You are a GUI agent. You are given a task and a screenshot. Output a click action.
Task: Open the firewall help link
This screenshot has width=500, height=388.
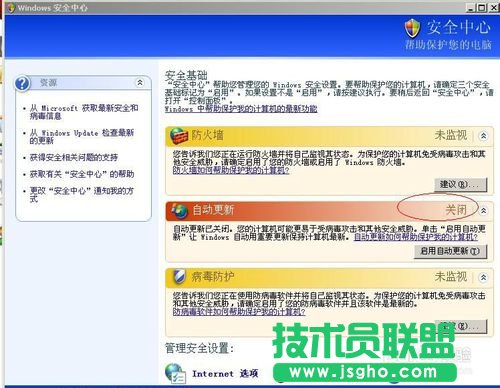231,170
